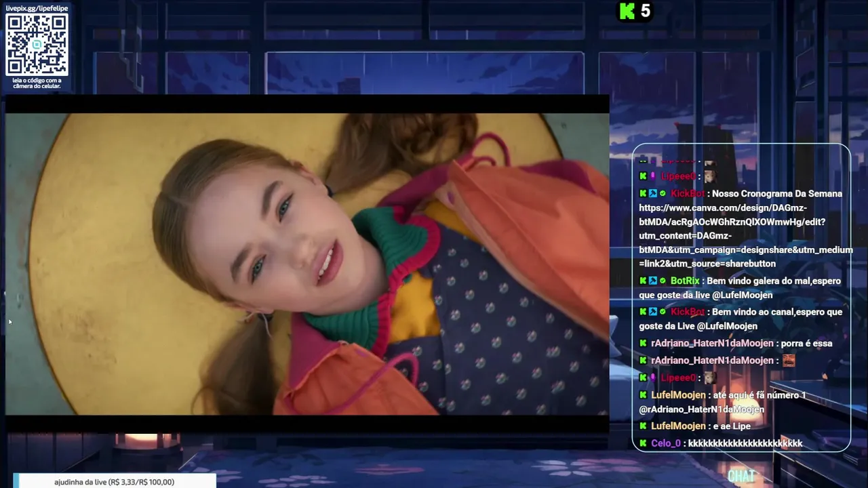Click the 'leia o código com a câmera' caption
868x488 pixels.
[37, 83]
